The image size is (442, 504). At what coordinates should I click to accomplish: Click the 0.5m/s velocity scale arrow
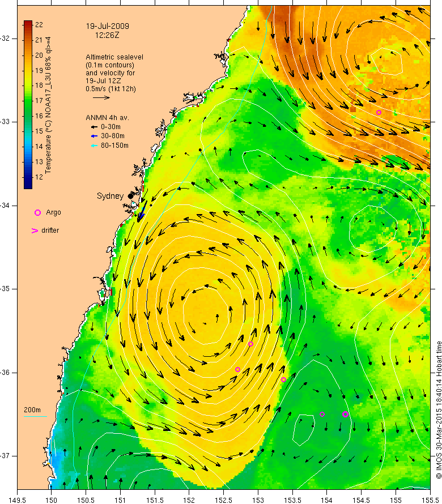tap(101, 98)
